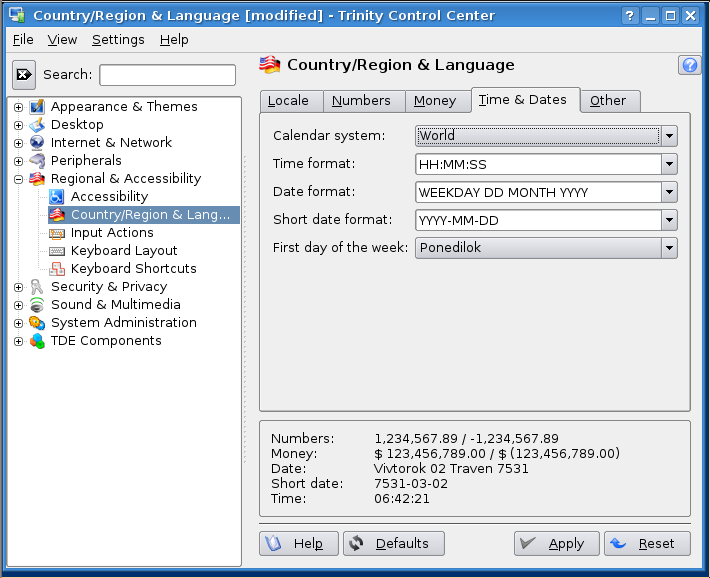Image resolution: width=710 pixels, height=578 pixels.
Task: Click the TDE Components icon
Action: coord(37,341)
